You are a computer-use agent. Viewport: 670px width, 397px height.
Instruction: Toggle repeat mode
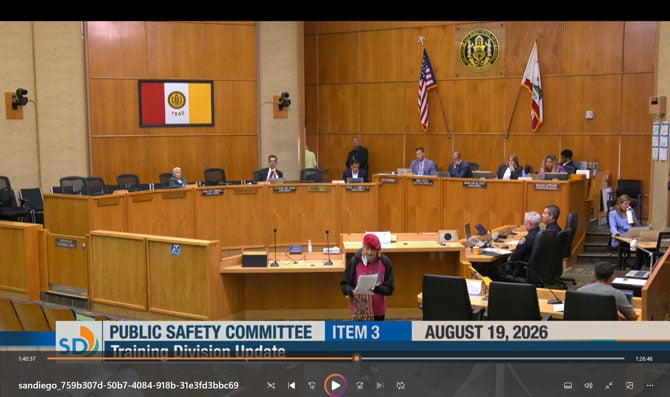click(x=400, y=385)
